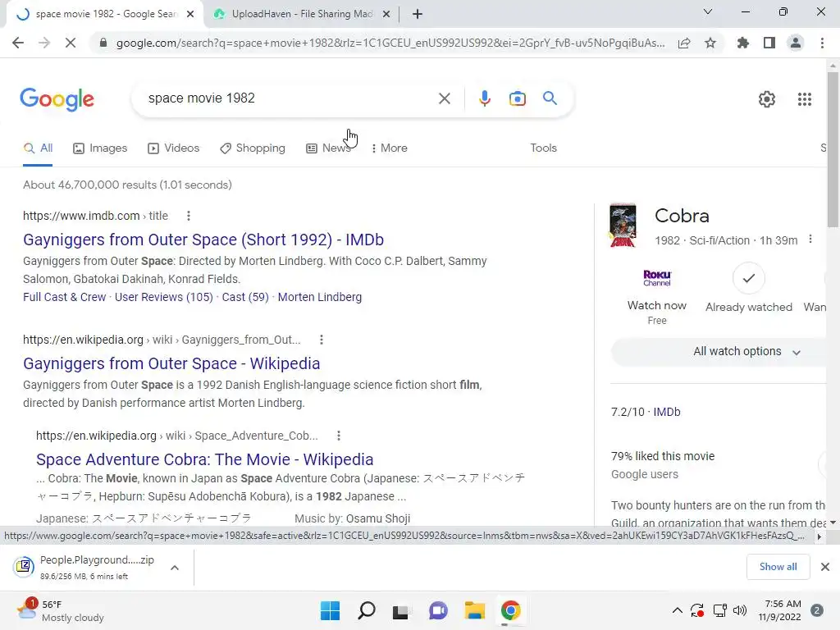Open Gayniggers from Outer Space Wikipedia result
The width and height of the screenshot is (840, 630).
(171, 363)
